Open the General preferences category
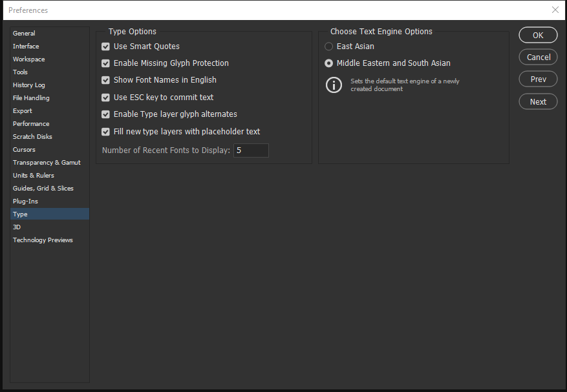Viewport: 567px width, 392px height. [x=25, y=34]
